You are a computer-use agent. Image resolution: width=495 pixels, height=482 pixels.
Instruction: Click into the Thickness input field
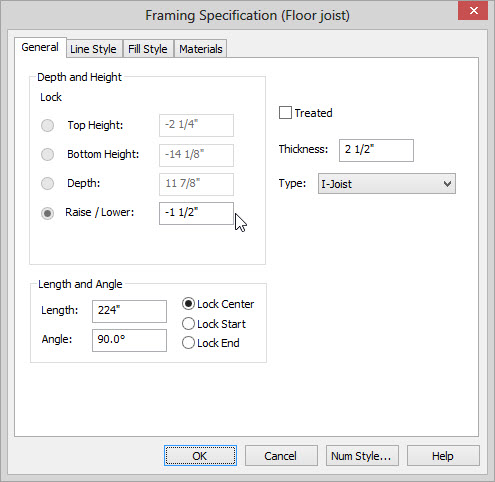[376, 150]
